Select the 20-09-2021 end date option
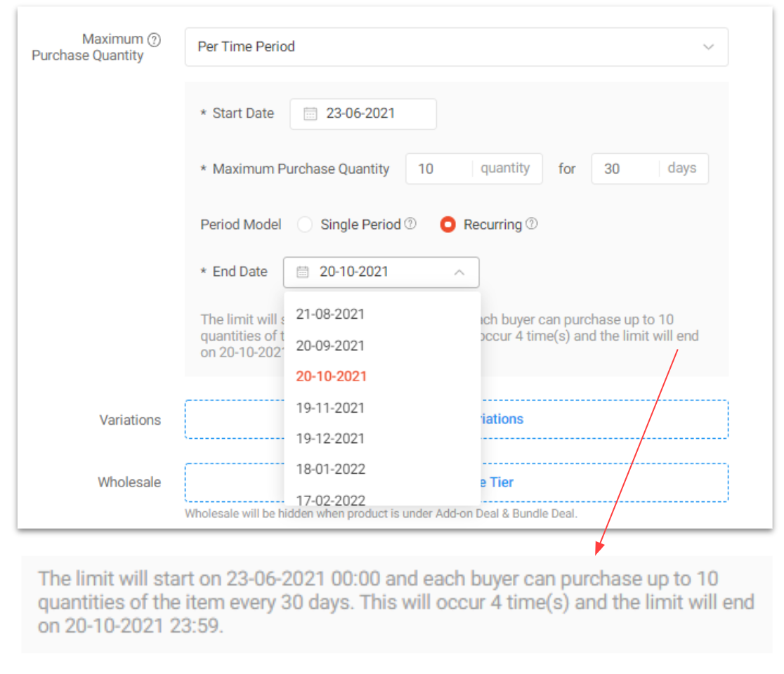Viewport: 784px width, 674px height. pyautogui.click(x=329, y=345)
